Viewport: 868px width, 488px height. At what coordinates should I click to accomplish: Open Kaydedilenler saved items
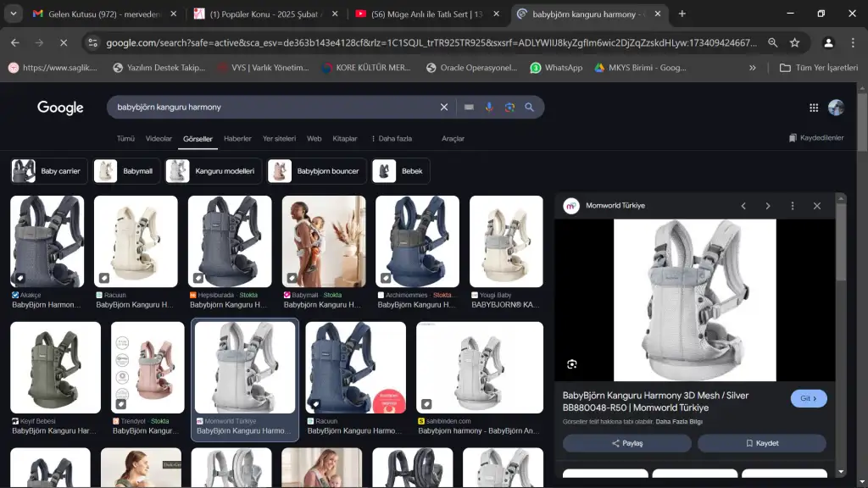pyautogui.click(x=816, y=138)
